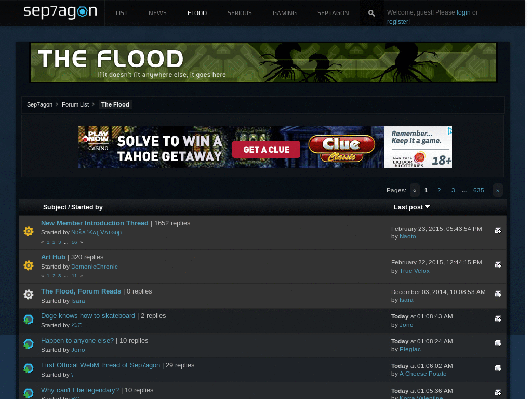Open the register link
This screenshot has height=399, width=532.
(397, 22)
